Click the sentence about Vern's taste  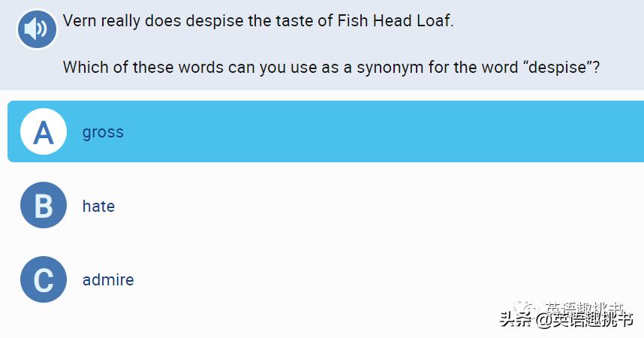click(x=258, y=21)
